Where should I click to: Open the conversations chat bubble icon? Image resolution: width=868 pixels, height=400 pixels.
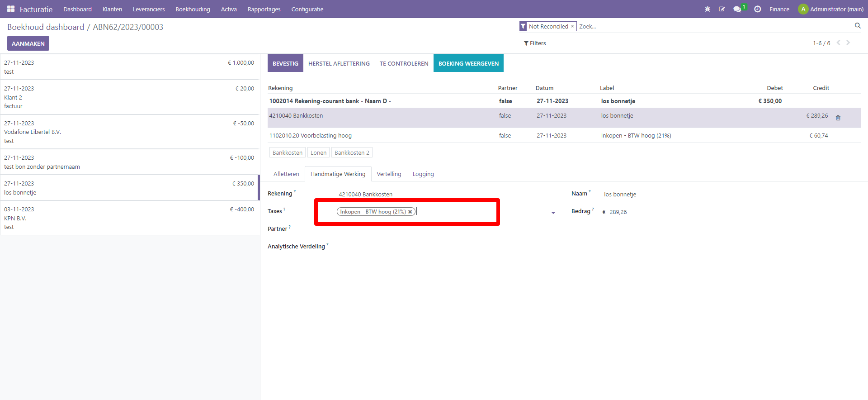click(x=737, y=9)
